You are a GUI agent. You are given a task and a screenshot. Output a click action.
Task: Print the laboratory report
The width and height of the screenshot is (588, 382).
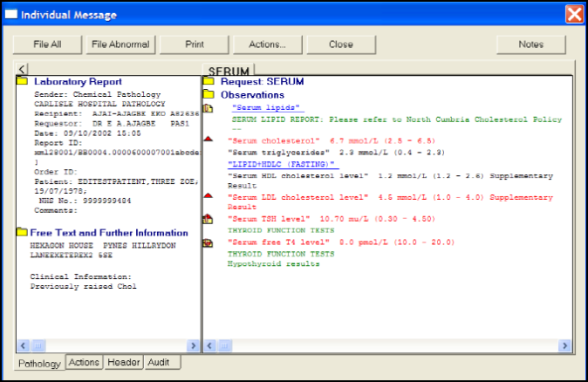[x=194, y=44]
